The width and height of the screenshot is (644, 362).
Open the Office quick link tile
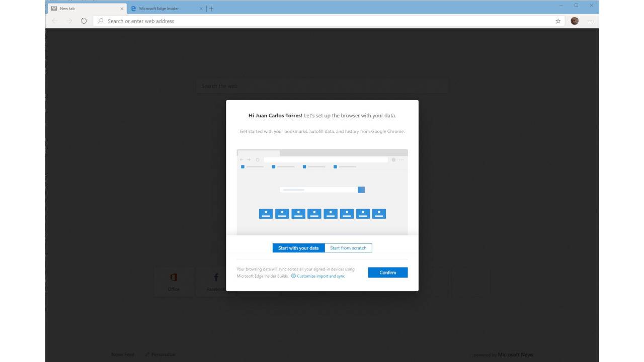pyautogui.click(x=174, y=282)
